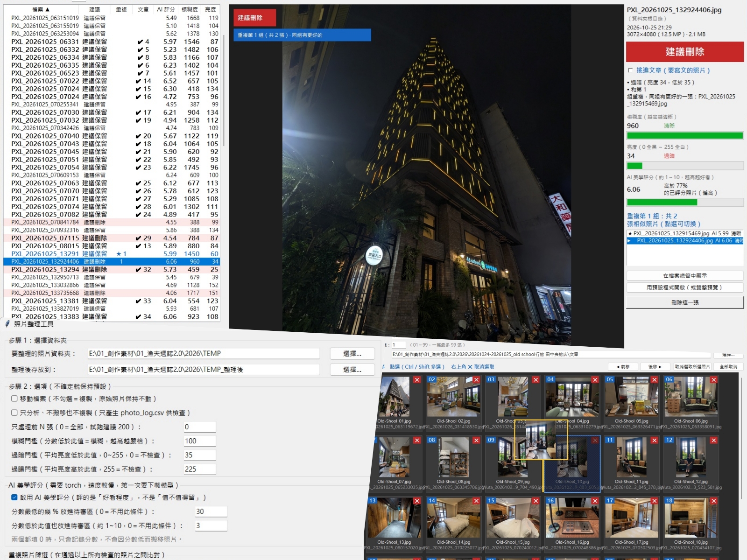This screenshot has width=747, height=560.
Task: Select ★ PXL_20261025_132915469.jpg in duplicate list
Action: [684, 233]
